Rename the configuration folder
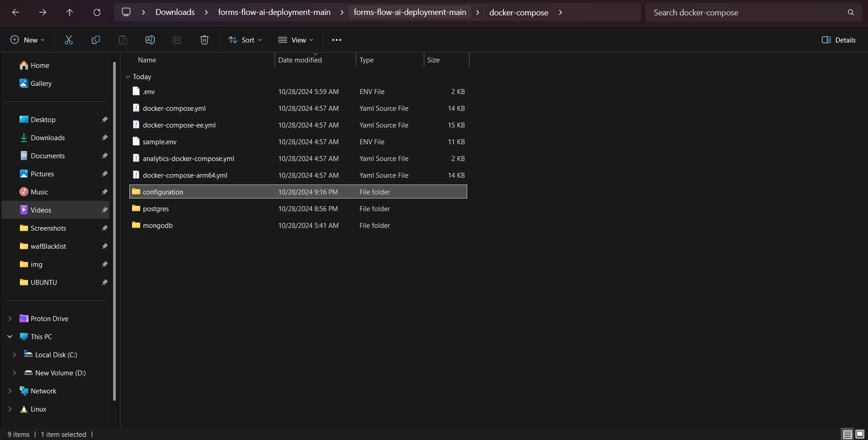This screenshot has height=440, width=868. coord(150,40)
